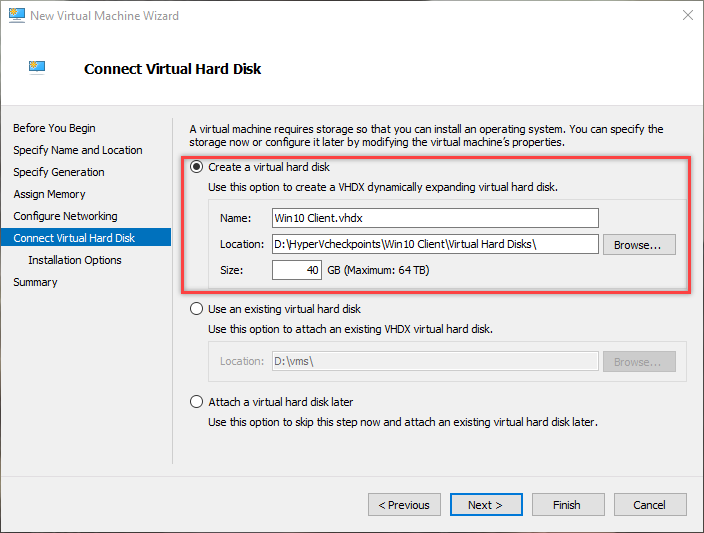
Task: Click the Name field with Win10 Client.vhdx
Action: (x=435, y=218)
